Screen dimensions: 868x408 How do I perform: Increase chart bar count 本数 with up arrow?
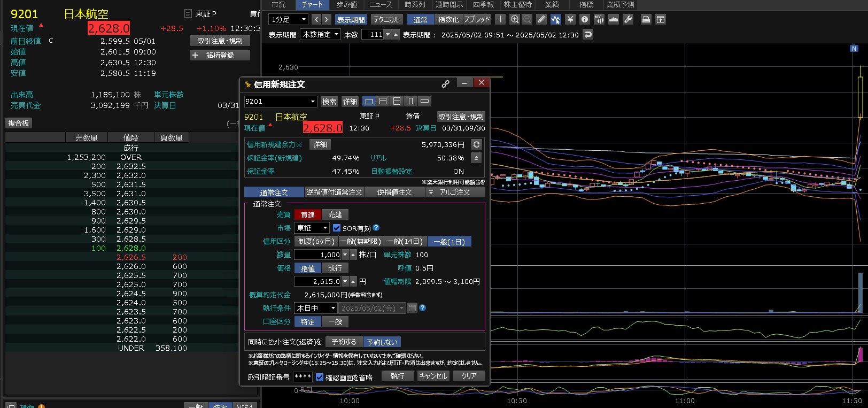coord(396,34)
